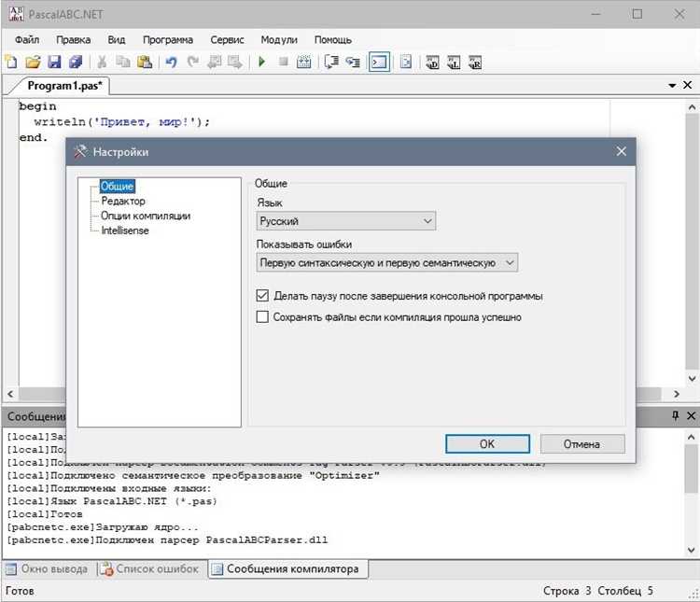Click the Step Into debug icon
This screenshot has width=700, height=602.
click(353, 63)
